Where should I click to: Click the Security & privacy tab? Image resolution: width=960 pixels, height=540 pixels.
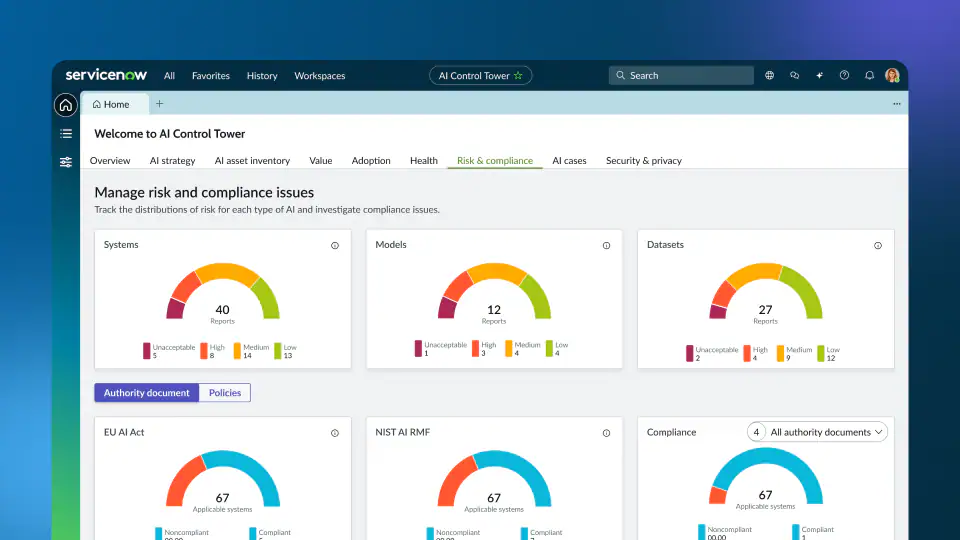tap(643, 161)
